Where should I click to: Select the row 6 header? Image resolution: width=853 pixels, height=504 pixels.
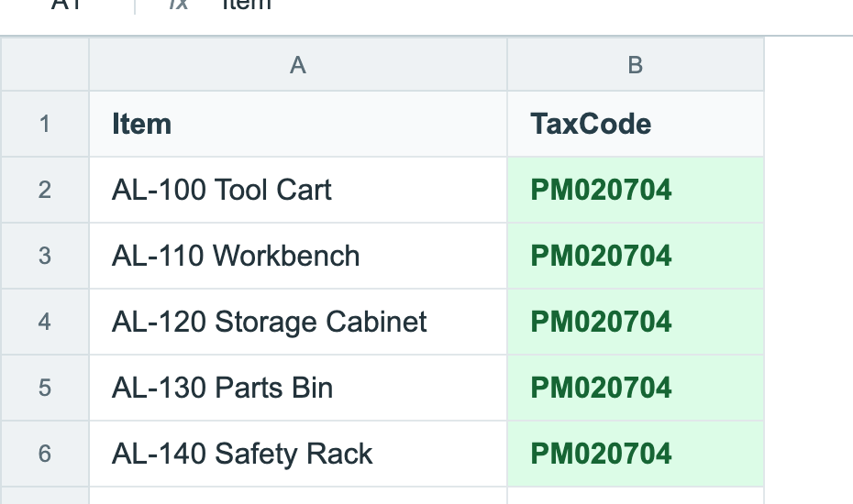pyautogui.click(x=45, y=454)
